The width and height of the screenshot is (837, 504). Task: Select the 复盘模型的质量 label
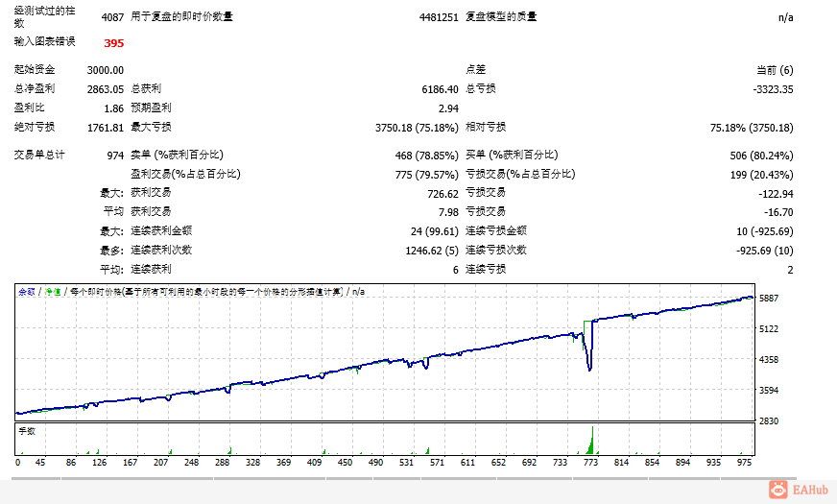pyautogui.click(x=501, y=16)
